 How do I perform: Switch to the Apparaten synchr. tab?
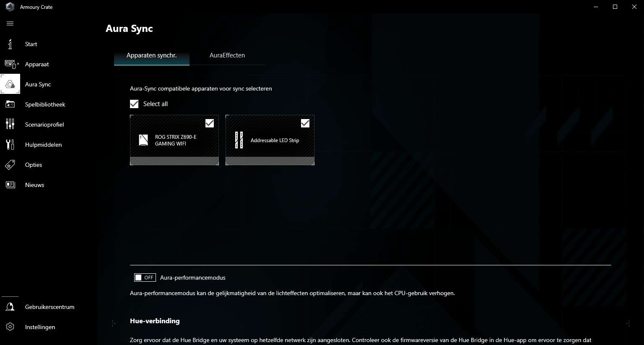point(152,55)
